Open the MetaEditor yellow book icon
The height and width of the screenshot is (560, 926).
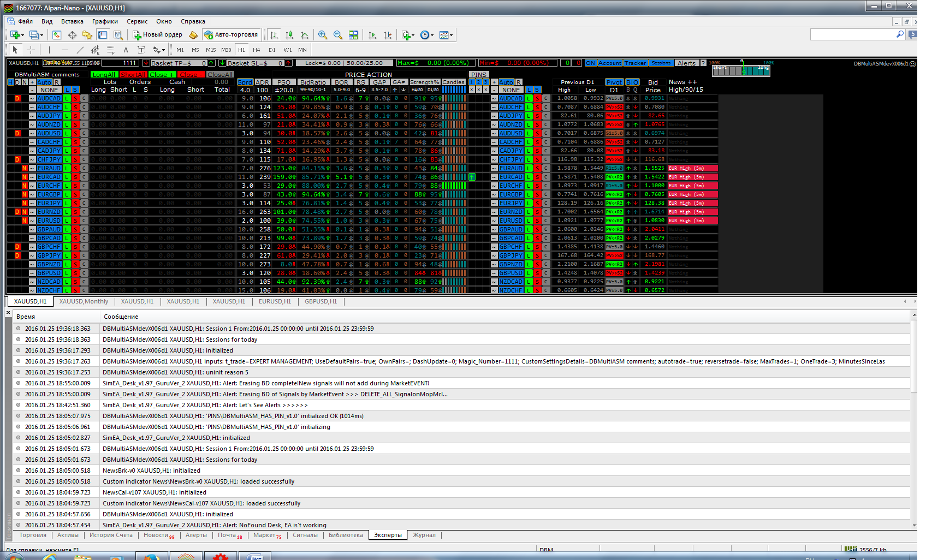[193, 34]
